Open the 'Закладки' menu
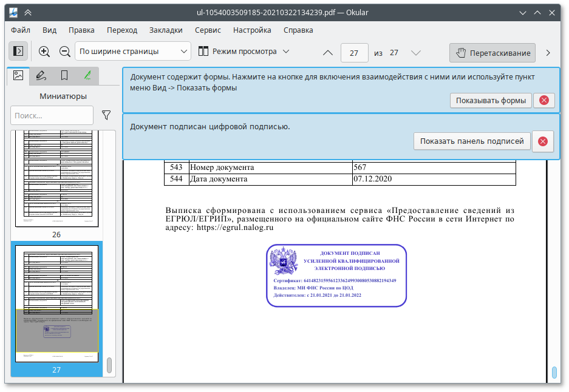The height and width of the screenshot is (392, 569). 166,30
